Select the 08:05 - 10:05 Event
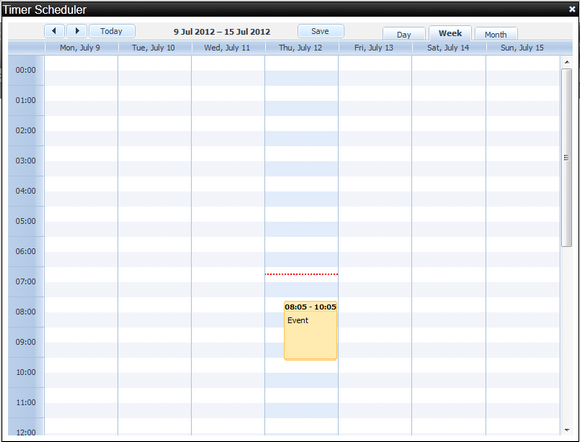The image size is (580, 442). tap(310, 330)
